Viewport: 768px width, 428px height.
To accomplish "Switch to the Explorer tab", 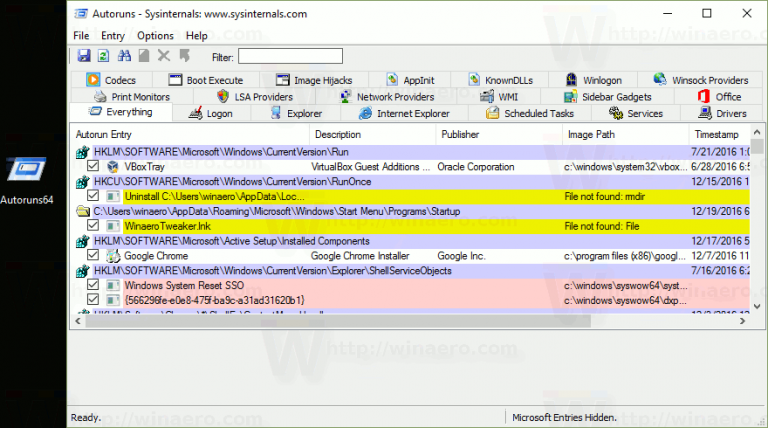I will (296, 114).
